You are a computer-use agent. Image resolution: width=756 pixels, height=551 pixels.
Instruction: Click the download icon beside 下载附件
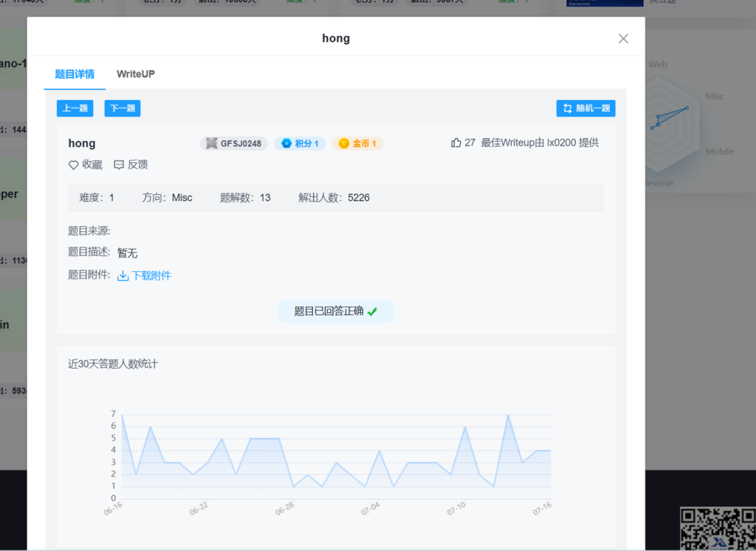click(123, 275)
